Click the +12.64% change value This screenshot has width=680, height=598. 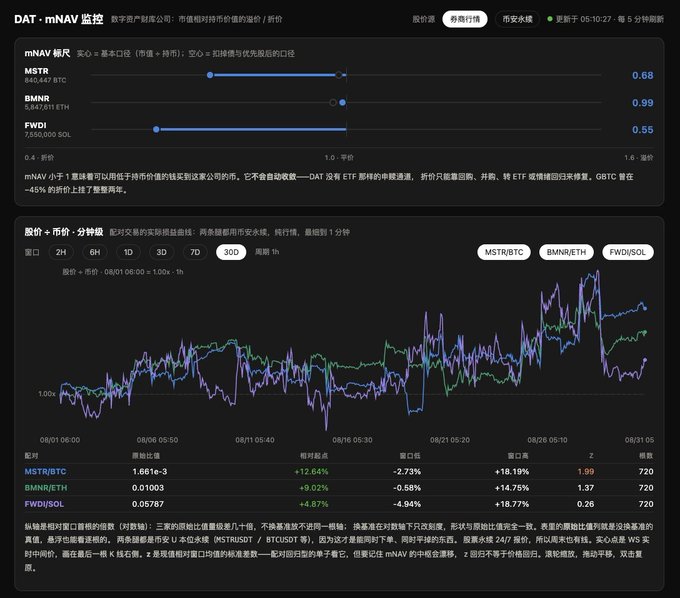click(x=311, y=471)
